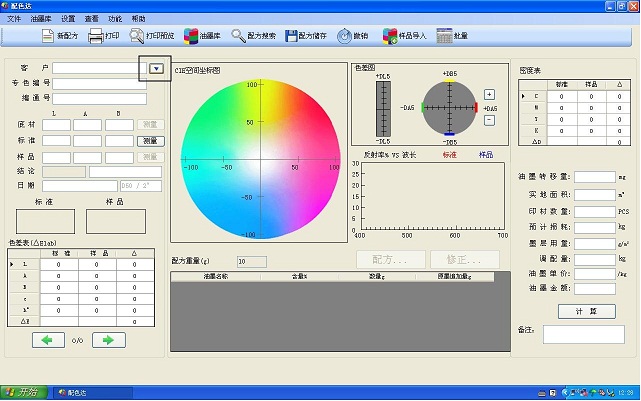
Task: Click the 配方储存 (save formula) disk icon
Action: (x=292, y=36)
